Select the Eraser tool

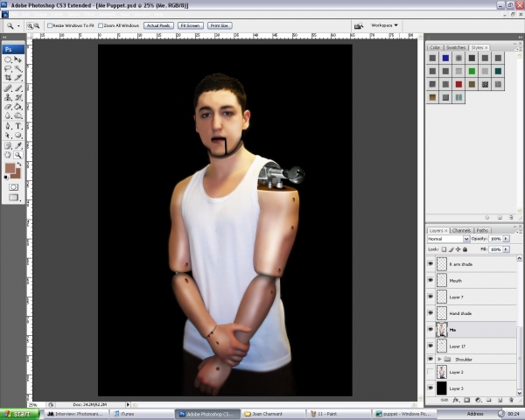[x=8, y=107]
